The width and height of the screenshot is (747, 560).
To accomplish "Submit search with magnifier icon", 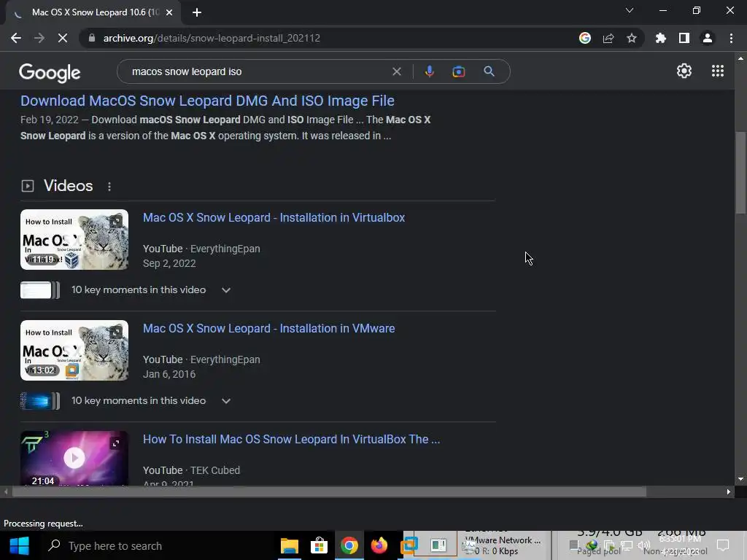I will tap(489, 71).
